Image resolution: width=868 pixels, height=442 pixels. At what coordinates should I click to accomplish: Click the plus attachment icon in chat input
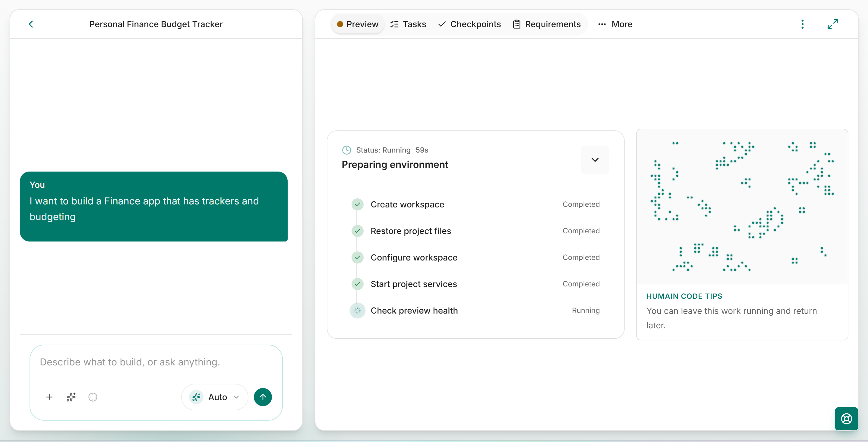pyautogui.click(x=49, y=397)
